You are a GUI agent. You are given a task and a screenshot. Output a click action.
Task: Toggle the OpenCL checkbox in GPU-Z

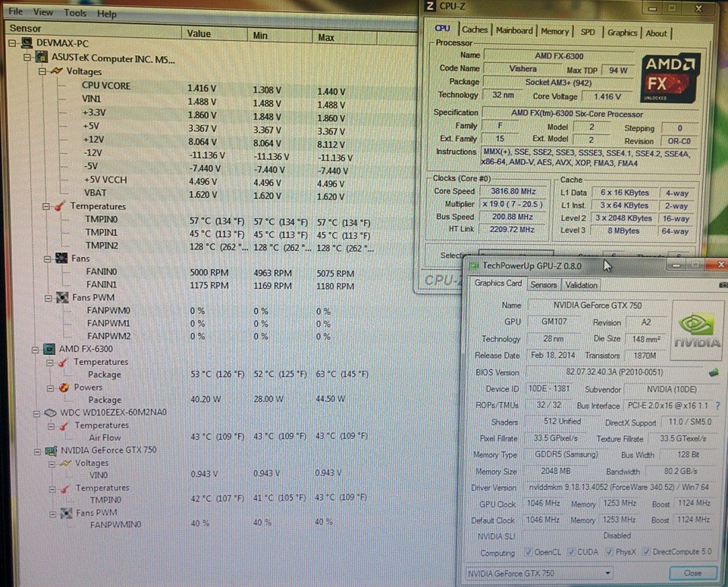[529, 551]
